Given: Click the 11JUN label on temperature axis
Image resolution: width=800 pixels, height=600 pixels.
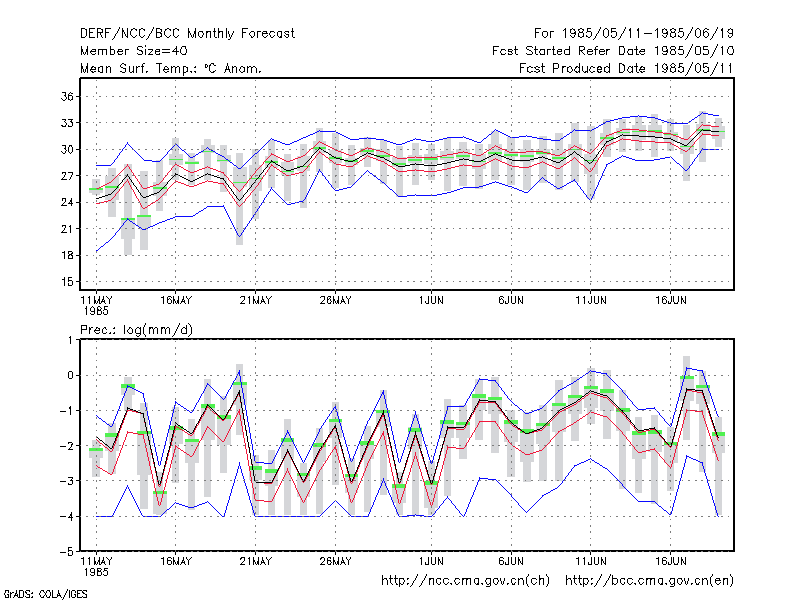Looking at the screenshot, I should (591, 300).
